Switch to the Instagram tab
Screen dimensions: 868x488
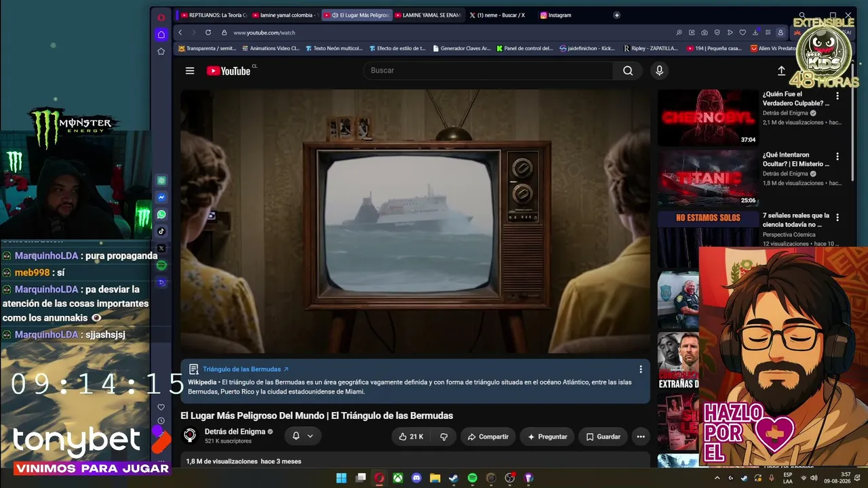572,15
